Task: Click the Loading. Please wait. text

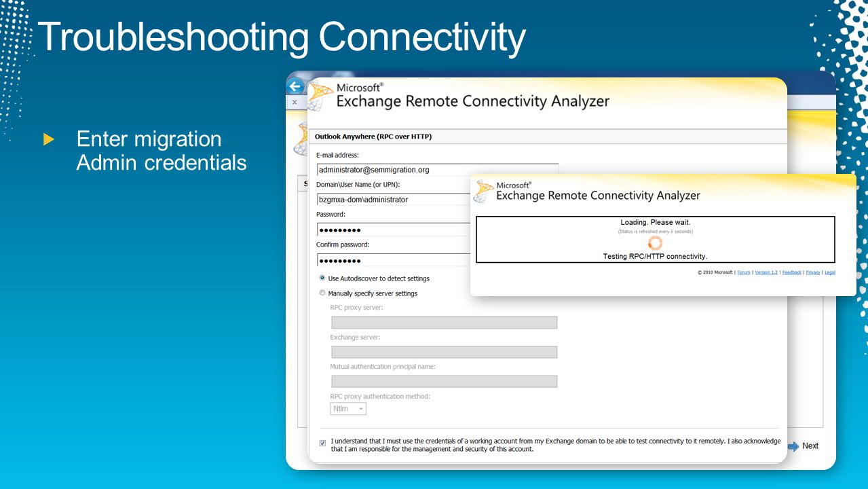Action: point(655,223)
